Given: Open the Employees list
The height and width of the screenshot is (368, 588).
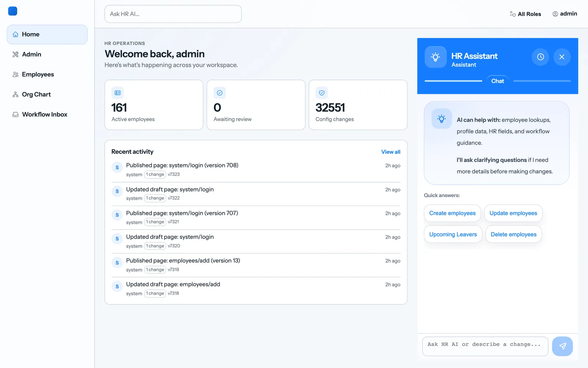Looking at the screenshot, I should pos(47,74).
